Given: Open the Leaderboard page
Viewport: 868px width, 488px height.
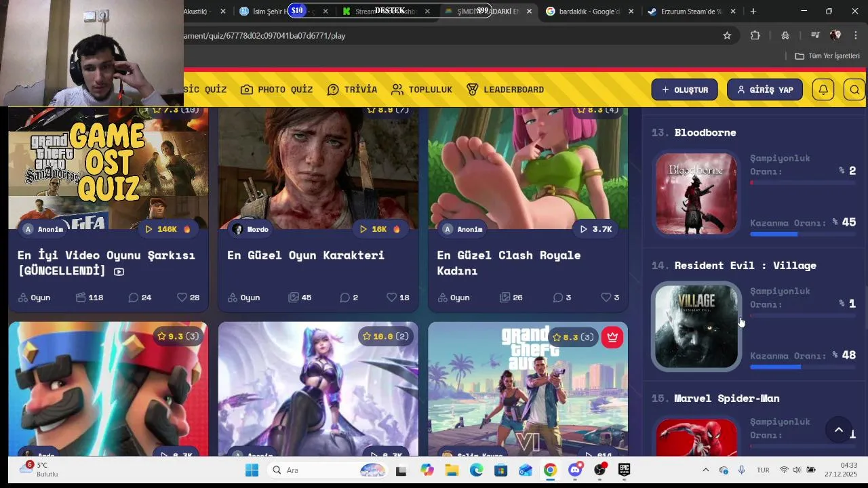Looking at the screenshot, I should tap(505, 89).
